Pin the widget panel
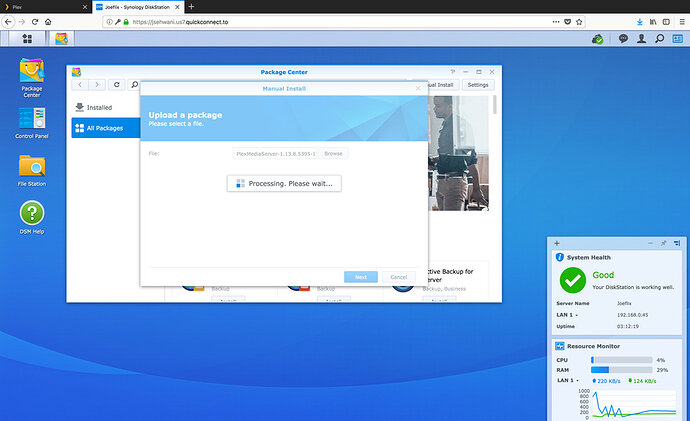The height and width of the screenshot is (421, 690). tap(664, 243)
